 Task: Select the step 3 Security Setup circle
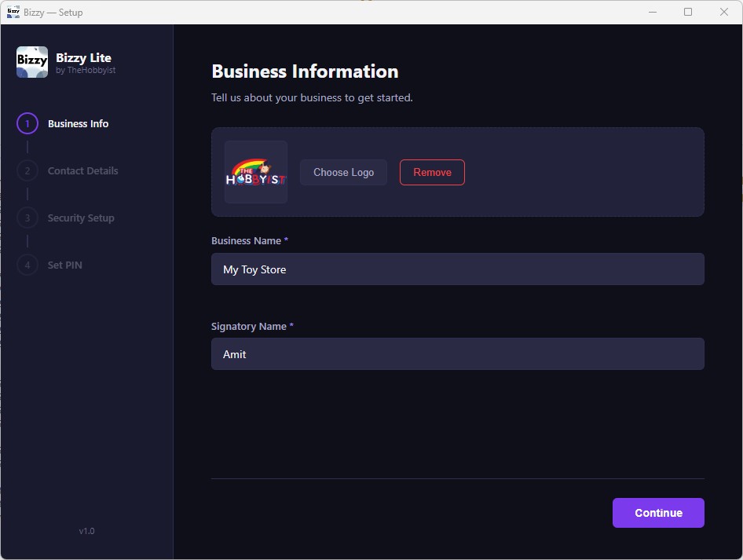click(27, 218)
